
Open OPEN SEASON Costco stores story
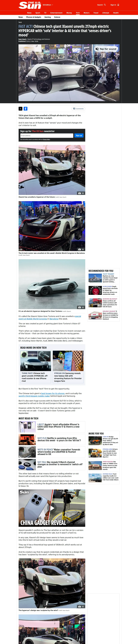click(103, 466)
